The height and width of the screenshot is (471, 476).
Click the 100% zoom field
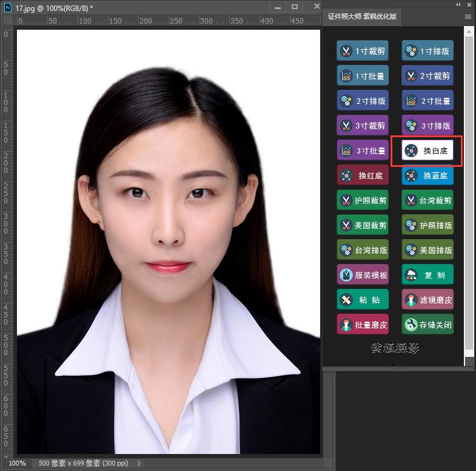click(17, 463)
